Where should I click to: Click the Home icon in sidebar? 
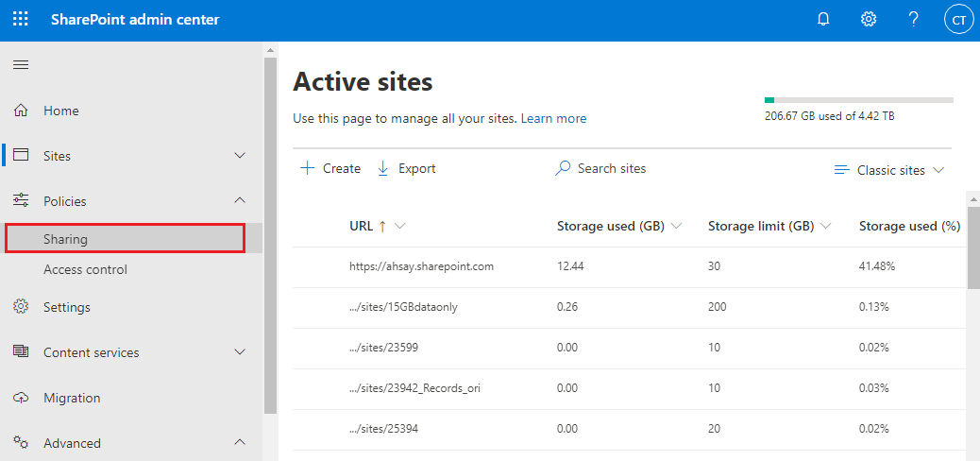[x=21, y=111]
